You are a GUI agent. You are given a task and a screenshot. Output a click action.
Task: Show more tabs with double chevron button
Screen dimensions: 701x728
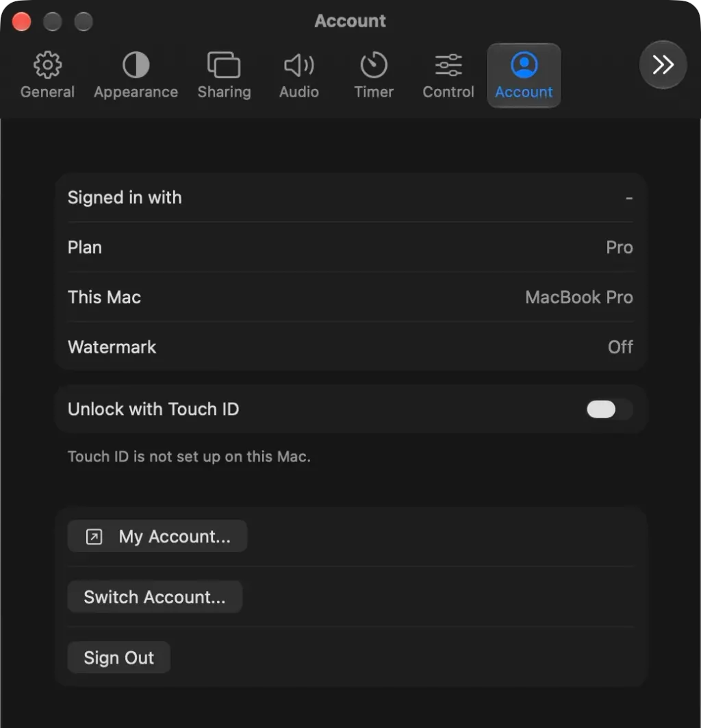(663, 64)
